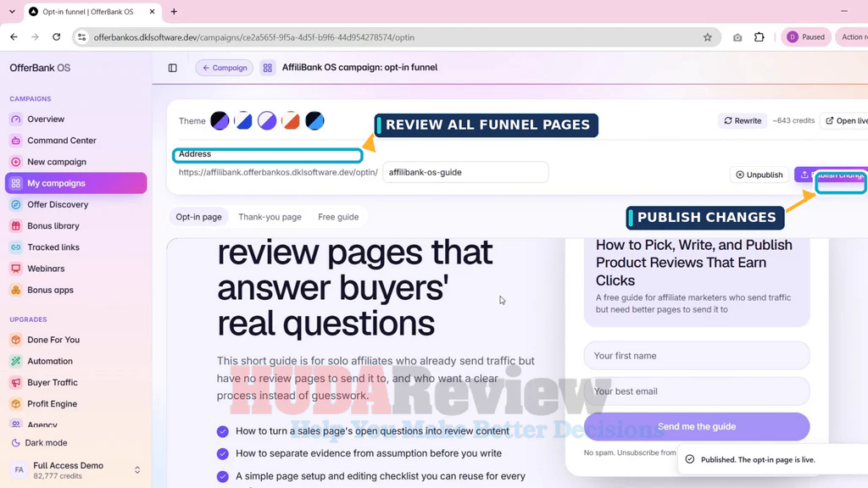Collapse the sidebar with panel icon
Viewport: 868px width, 488px height.
[173, 68]
